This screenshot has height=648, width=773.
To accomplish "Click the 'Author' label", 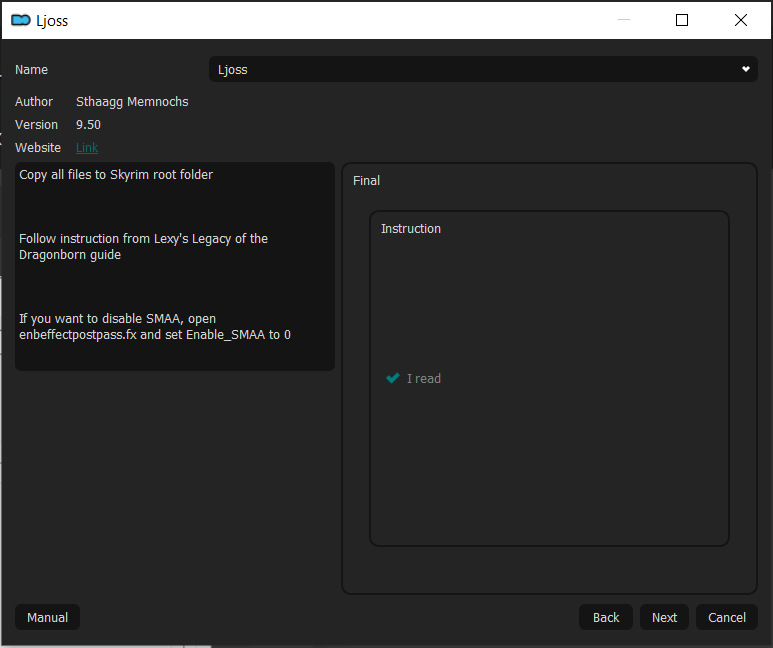I will tap(34, 102).
